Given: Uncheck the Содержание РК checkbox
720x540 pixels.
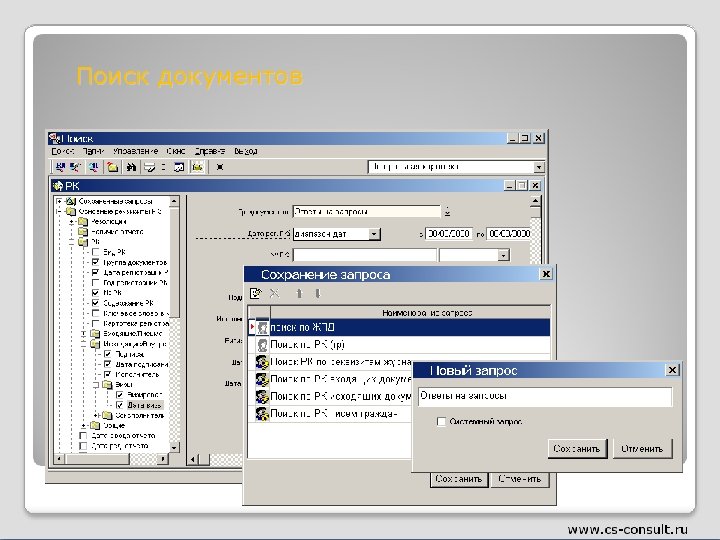Looking at the screenshot, I should pos(96,303).
